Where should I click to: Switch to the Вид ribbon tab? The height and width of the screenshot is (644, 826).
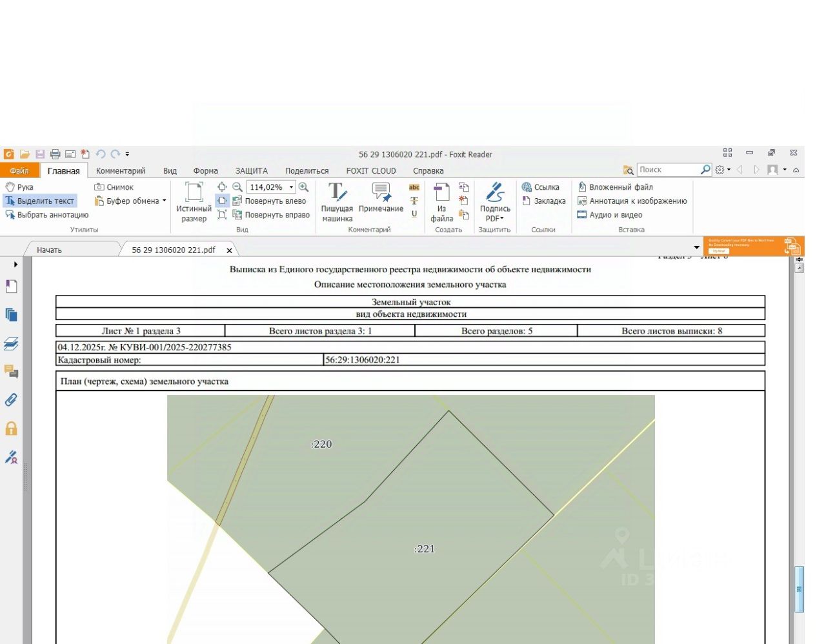click(170, 171)
